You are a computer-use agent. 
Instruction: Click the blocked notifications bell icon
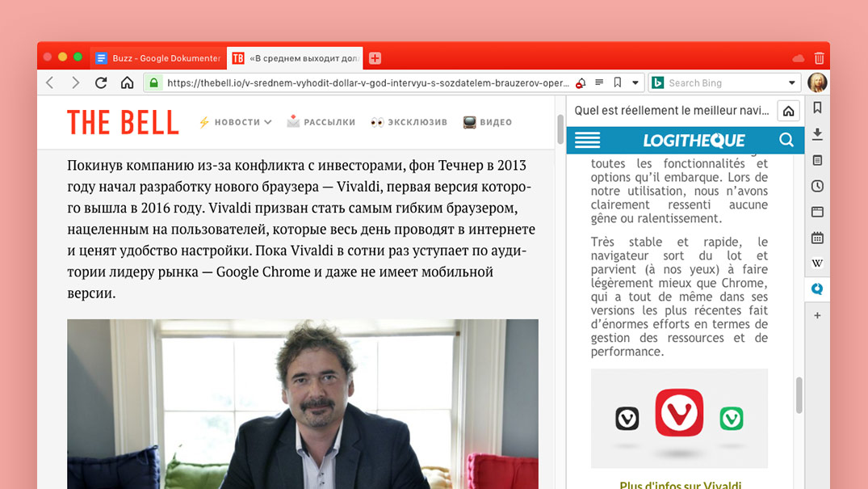[x=581, y=83]
